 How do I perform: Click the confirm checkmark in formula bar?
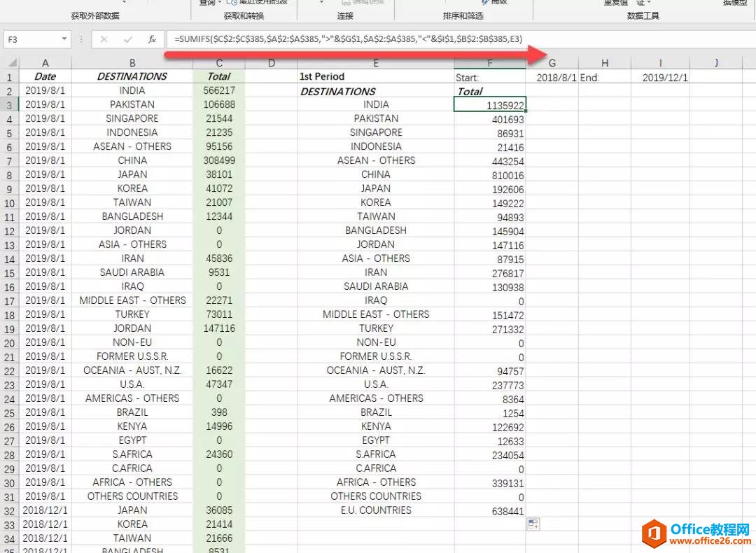point(128,39)
